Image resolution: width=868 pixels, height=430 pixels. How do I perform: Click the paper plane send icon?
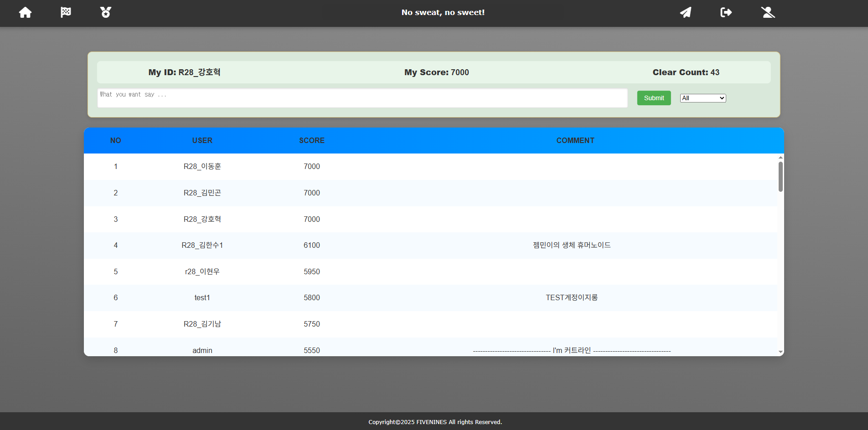click(686, 12)
